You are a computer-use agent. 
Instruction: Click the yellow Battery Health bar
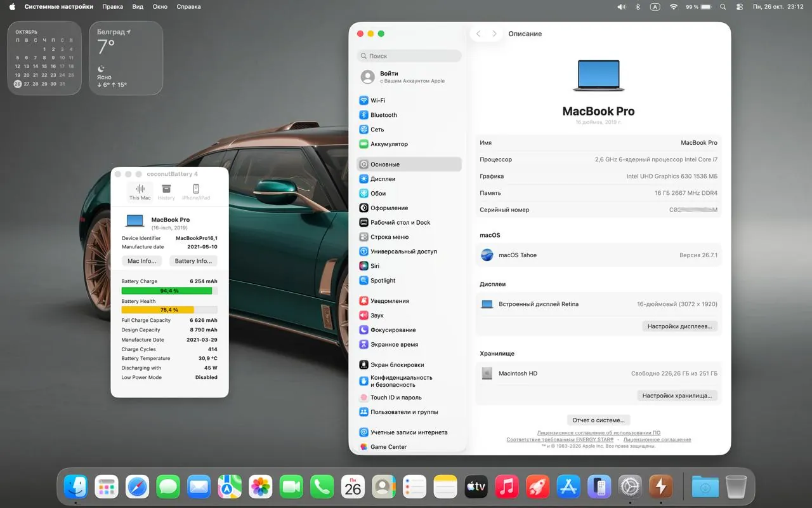pos(169,310)
